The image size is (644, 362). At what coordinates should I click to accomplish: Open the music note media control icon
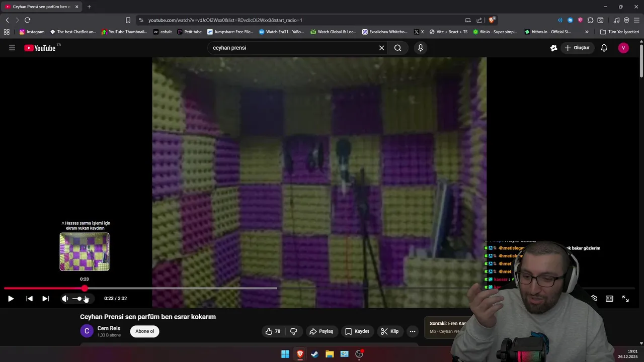tap(616, 20)
